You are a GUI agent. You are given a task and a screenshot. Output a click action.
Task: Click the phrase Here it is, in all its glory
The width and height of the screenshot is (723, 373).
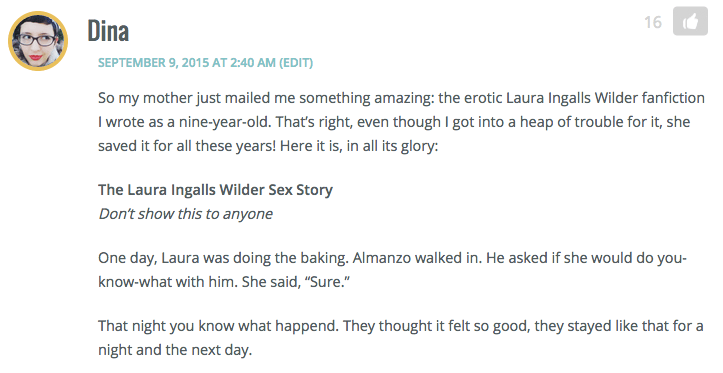(358, 146)
